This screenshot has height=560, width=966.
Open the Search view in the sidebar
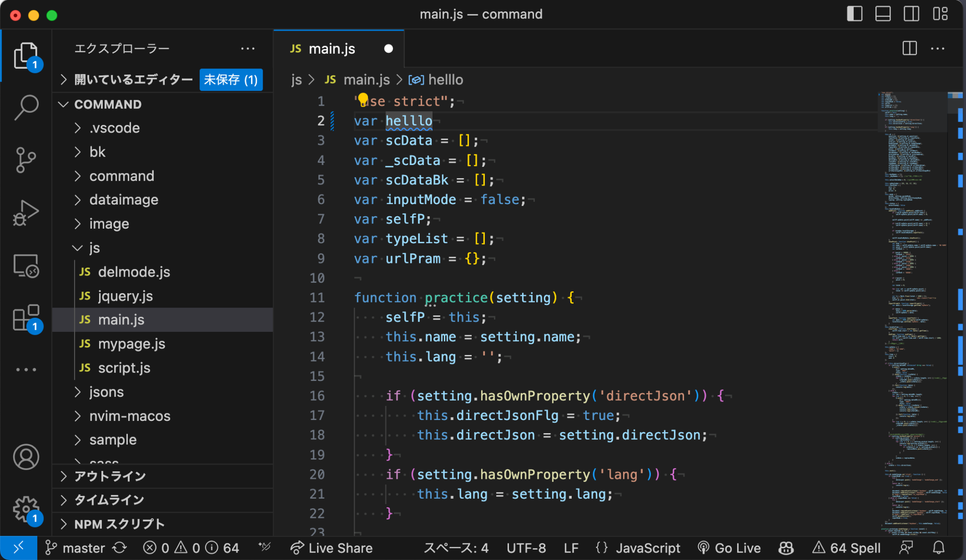coord(26,107)
